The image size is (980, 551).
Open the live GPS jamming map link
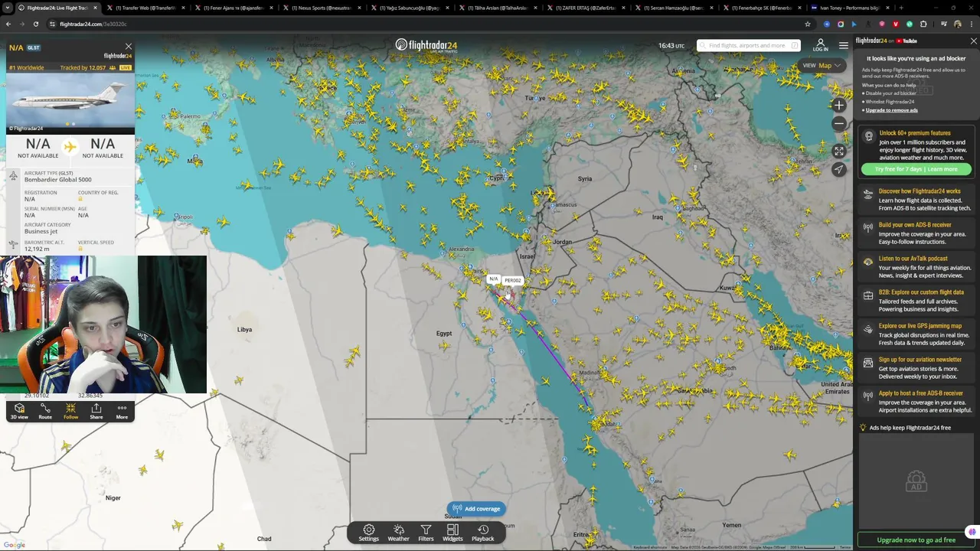[x=916, y=334]
